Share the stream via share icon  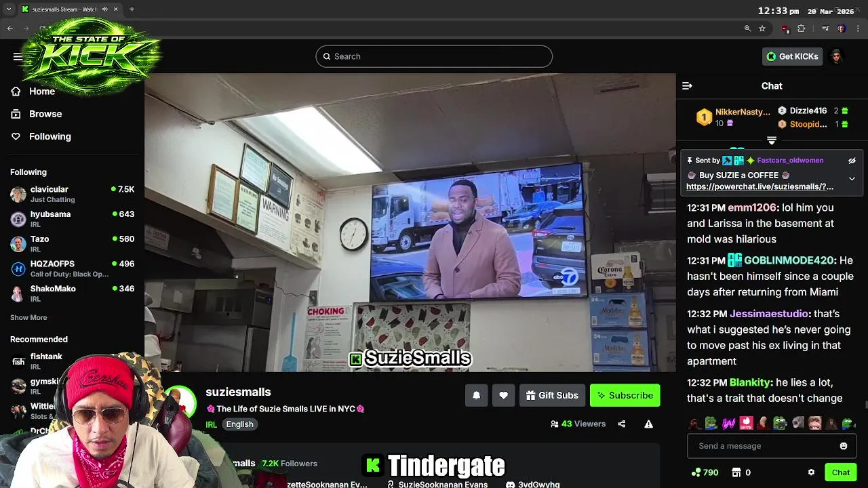[621, 424]
